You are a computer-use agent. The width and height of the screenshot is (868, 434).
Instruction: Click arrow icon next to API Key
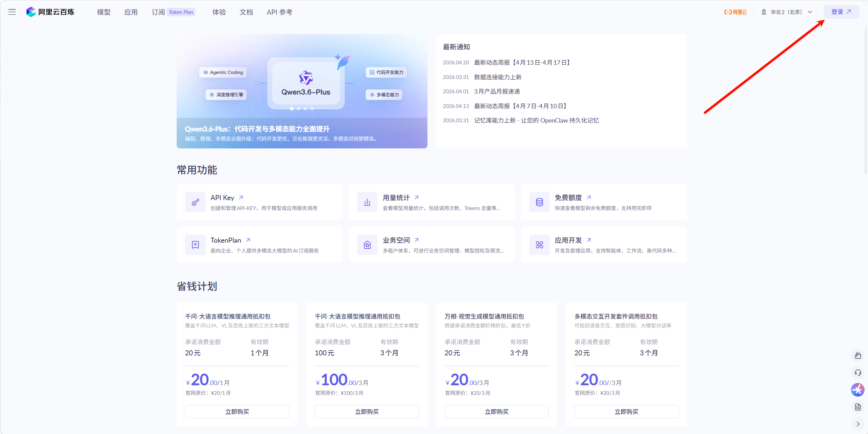(x=241, y=197)
